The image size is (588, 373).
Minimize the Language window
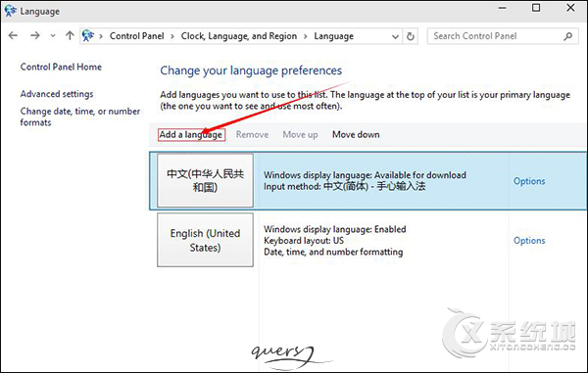point(502,8)
